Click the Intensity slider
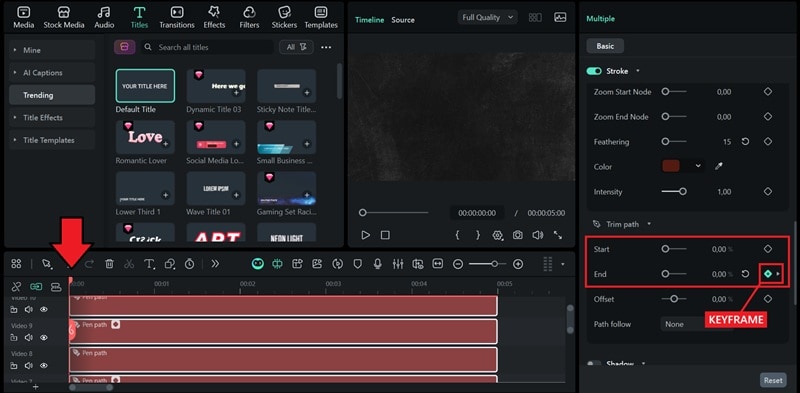 pos(674,191)
